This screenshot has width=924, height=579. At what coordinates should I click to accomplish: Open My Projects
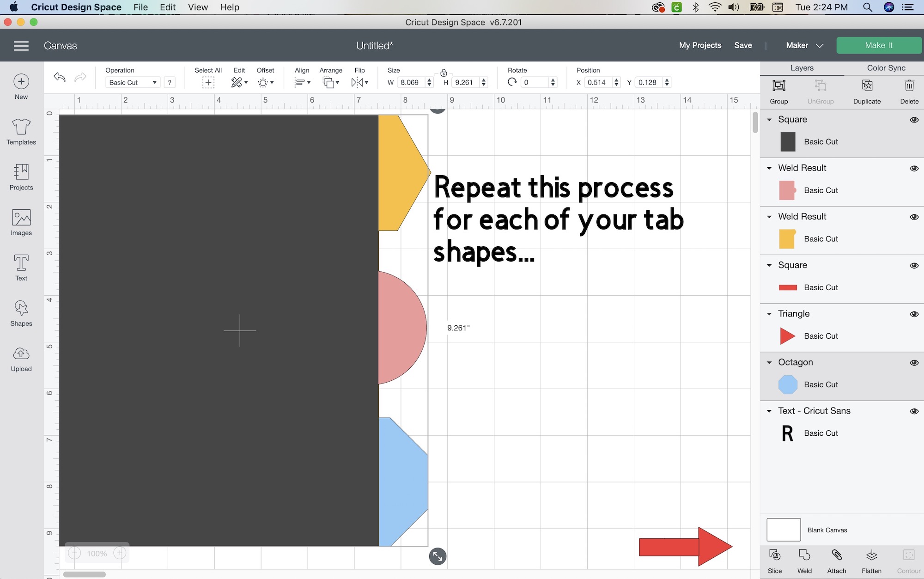[x=700, y=45]
